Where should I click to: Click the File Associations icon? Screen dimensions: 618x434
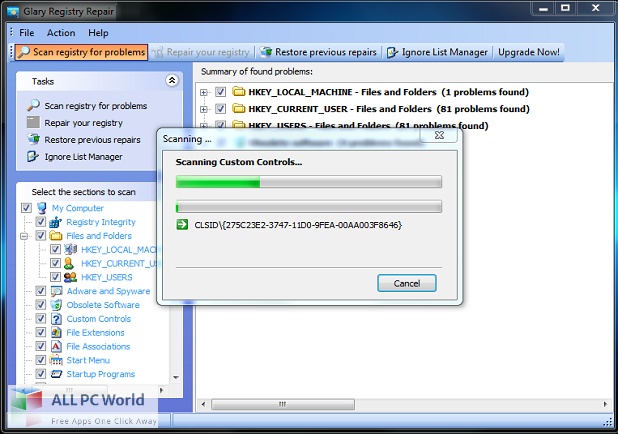click(56, 346)
